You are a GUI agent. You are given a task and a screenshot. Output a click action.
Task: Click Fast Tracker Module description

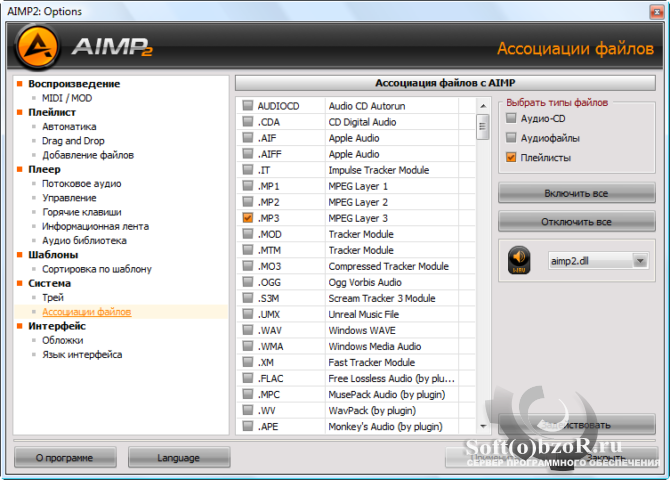coord(371,362)
